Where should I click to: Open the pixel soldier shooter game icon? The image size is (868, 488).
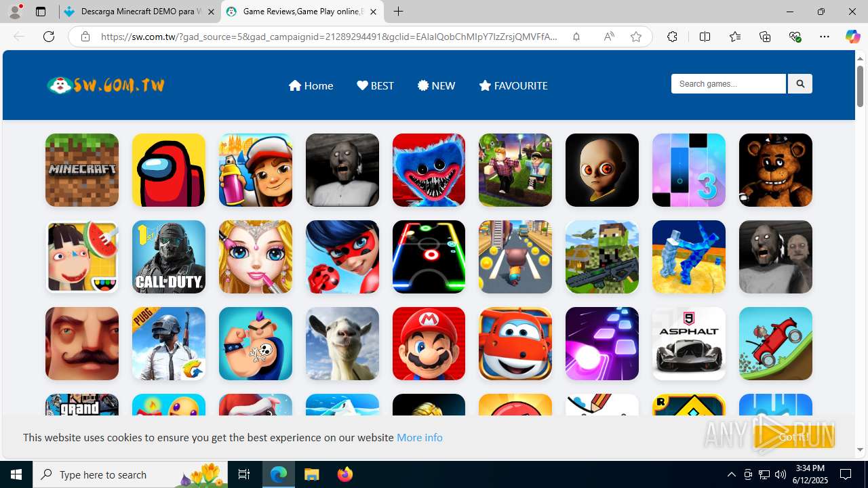pyautogui.click(x=602, y=257)
